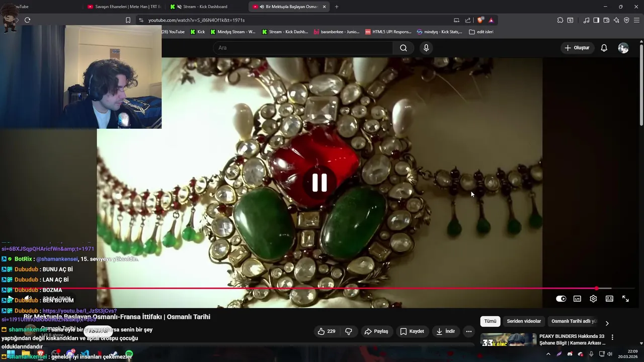
Task: Open a new browser tab
Action: pyautogui.click(x=337, y=7)
